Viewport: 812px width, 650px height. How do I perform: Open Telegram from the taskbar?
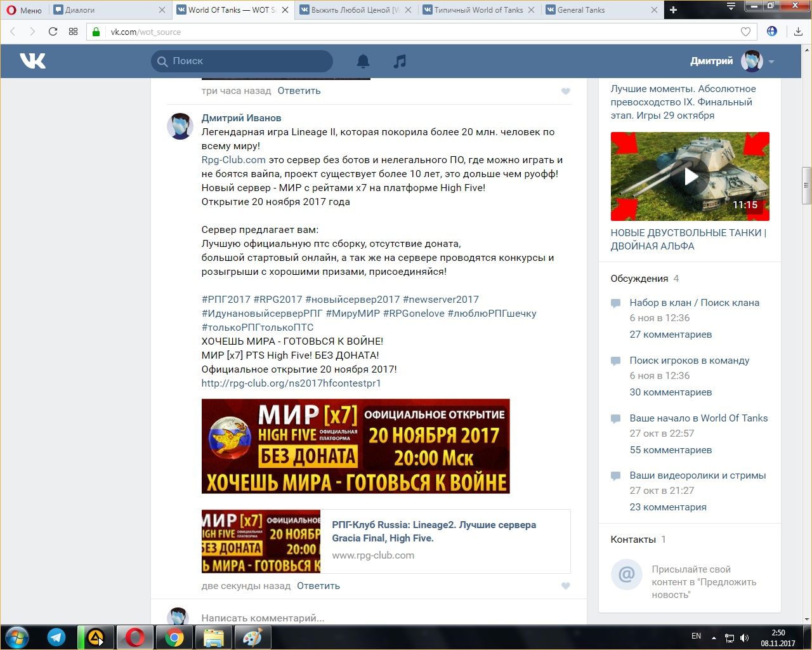(57, 637)
